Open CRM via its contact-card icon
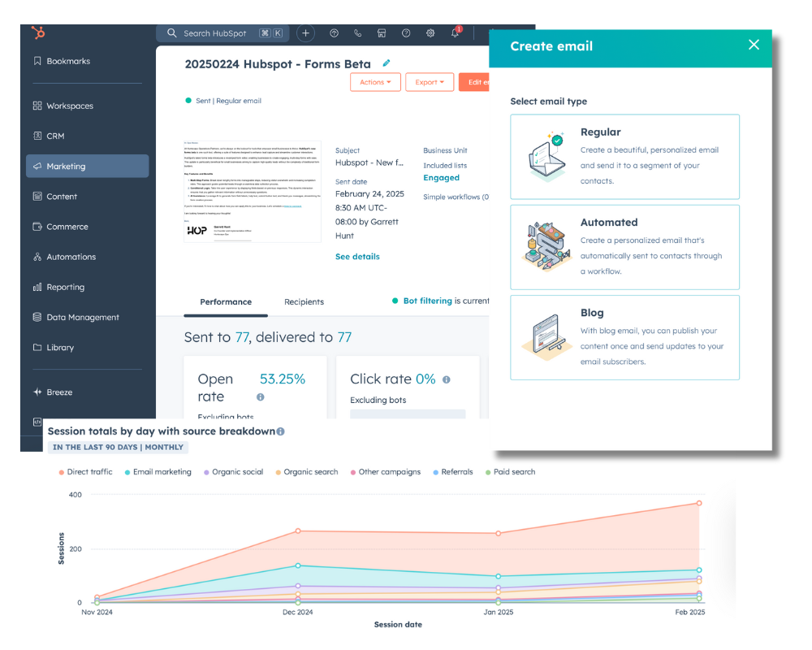 click(37, 136)
